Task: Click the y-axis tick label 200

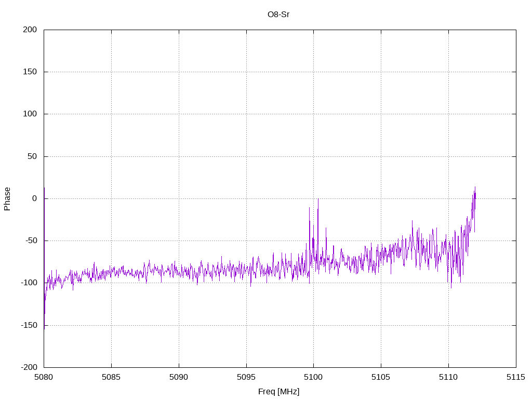Action: click(30, 30)
